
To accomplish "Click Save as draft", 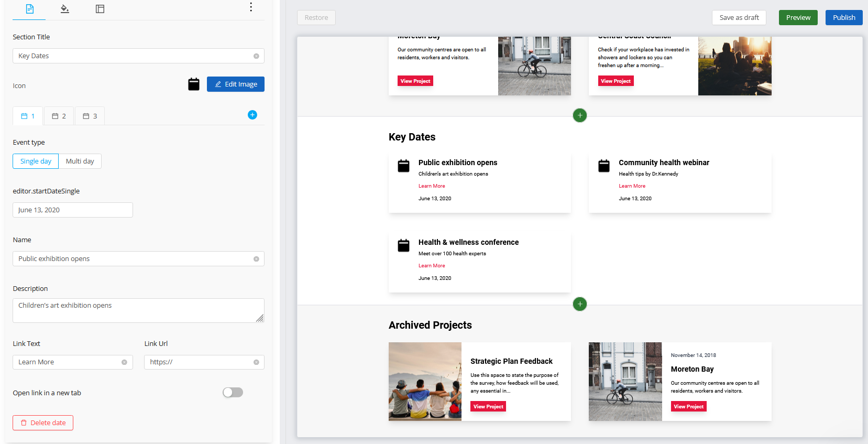I will coord(739,17).
